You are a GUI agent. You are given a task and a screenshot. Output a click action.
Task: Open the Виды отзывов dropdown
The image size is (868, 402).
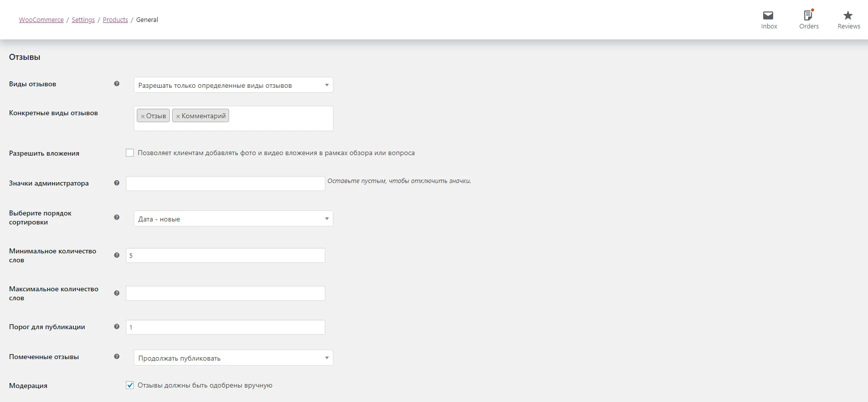[x=234, y=85]
